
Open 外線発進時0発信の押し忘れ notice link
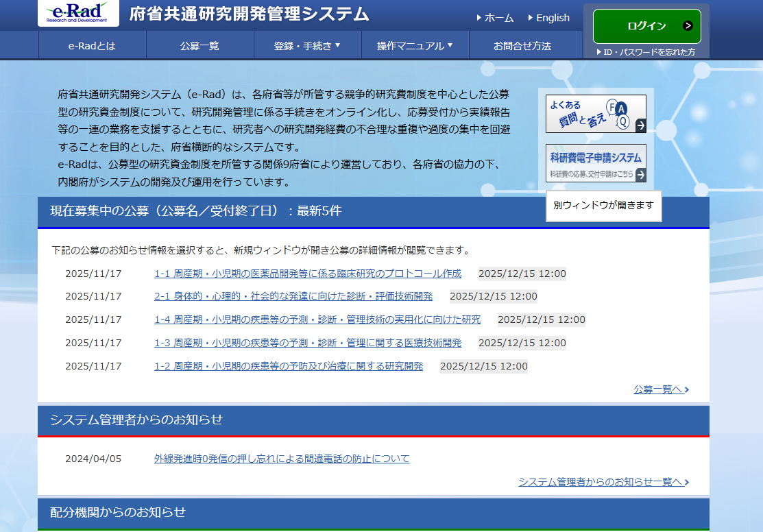[282, 459]
